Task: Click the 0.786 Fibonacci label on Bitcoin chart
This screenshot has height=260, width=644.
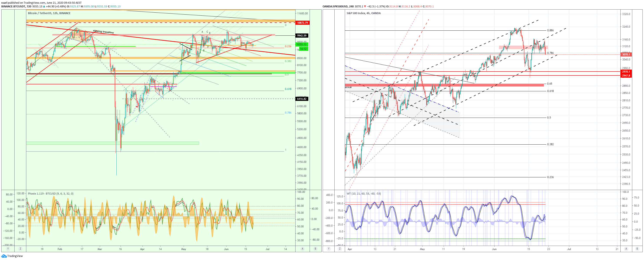Action: 288,113
